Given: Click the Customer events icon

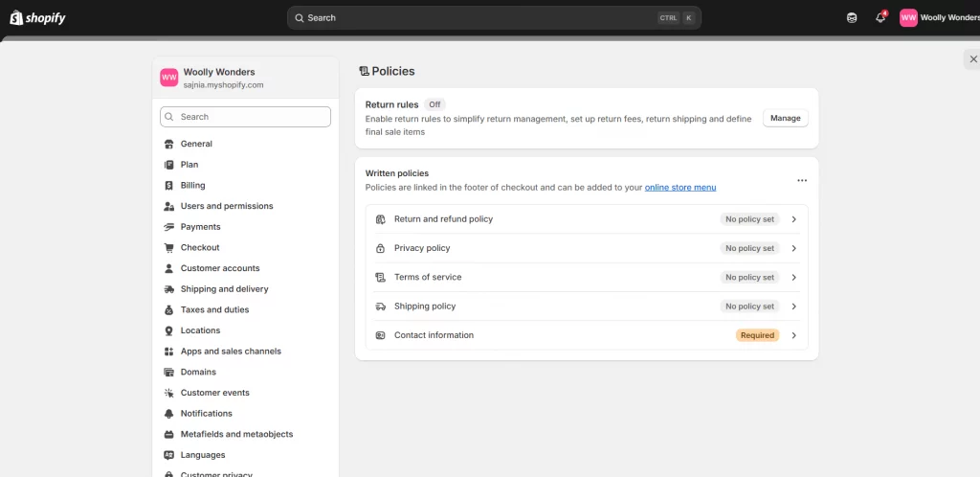Looking at the screenshot, I should click(168, 393).
